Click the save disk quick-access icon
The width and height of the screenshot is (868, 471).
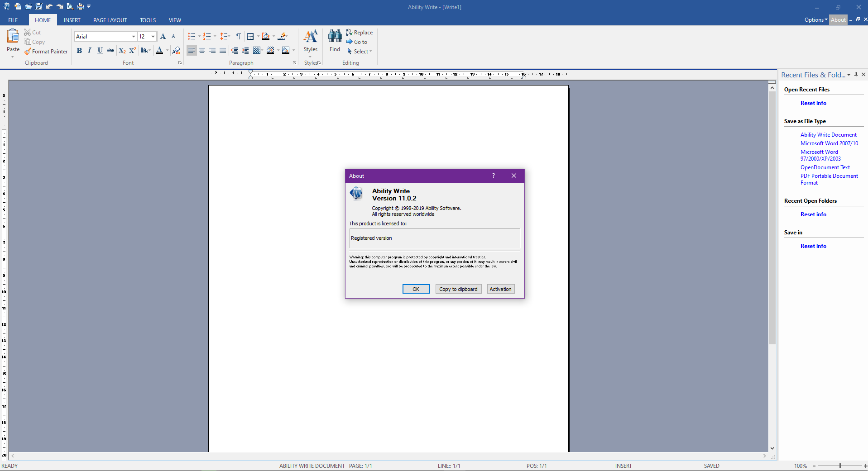tap(38, 6)
